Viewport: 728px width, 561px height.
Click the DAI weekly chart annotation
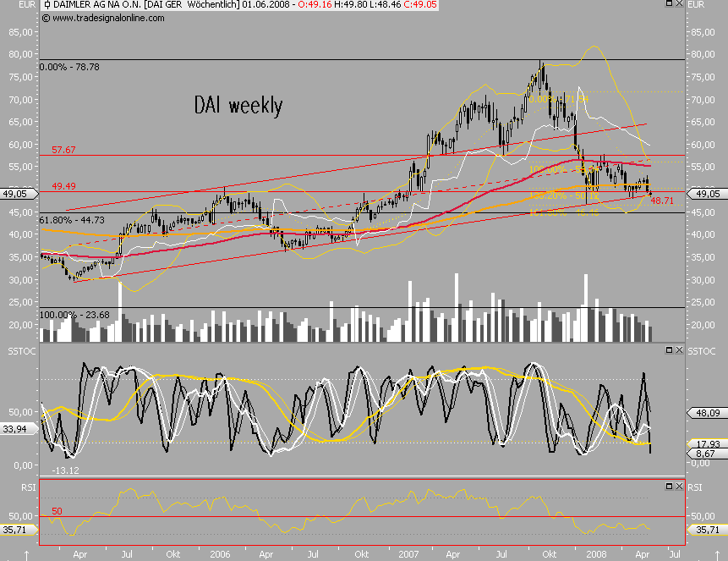point(238,106)
